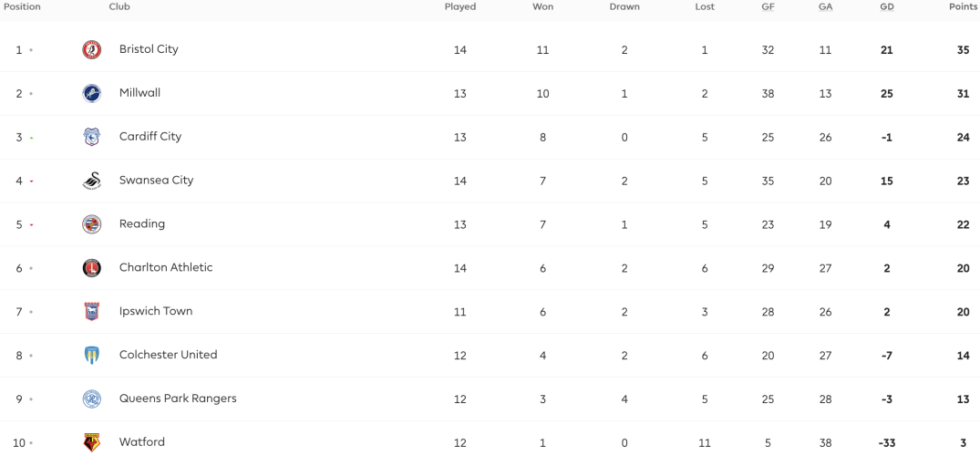Open the Watford club link
The height and width of the screenshot is (456, 980).
[x=142, y=442]
